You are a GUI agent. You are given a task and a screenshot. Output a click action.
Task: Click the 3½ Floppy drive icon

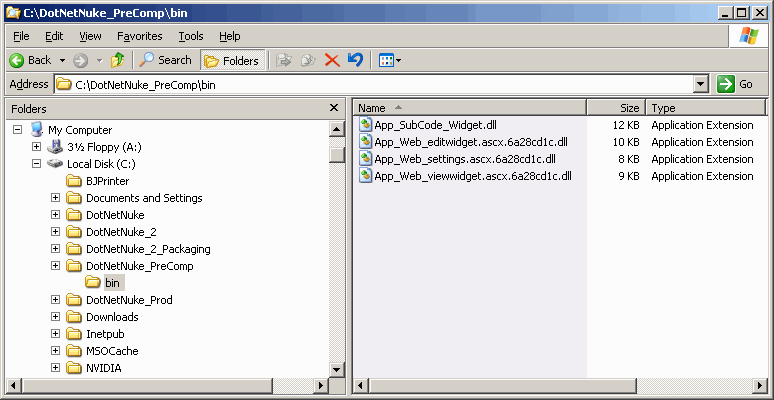(x=55, y=146)
